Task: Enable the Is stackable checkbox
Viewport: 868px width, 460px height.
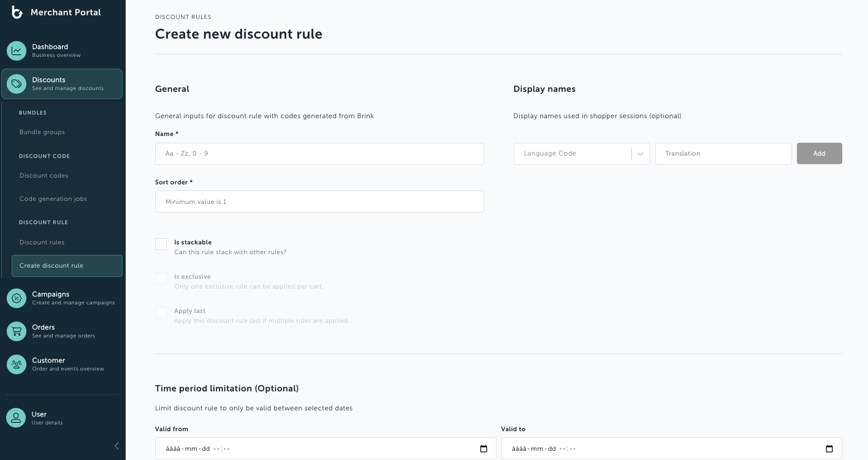Action: pos(161,244)
